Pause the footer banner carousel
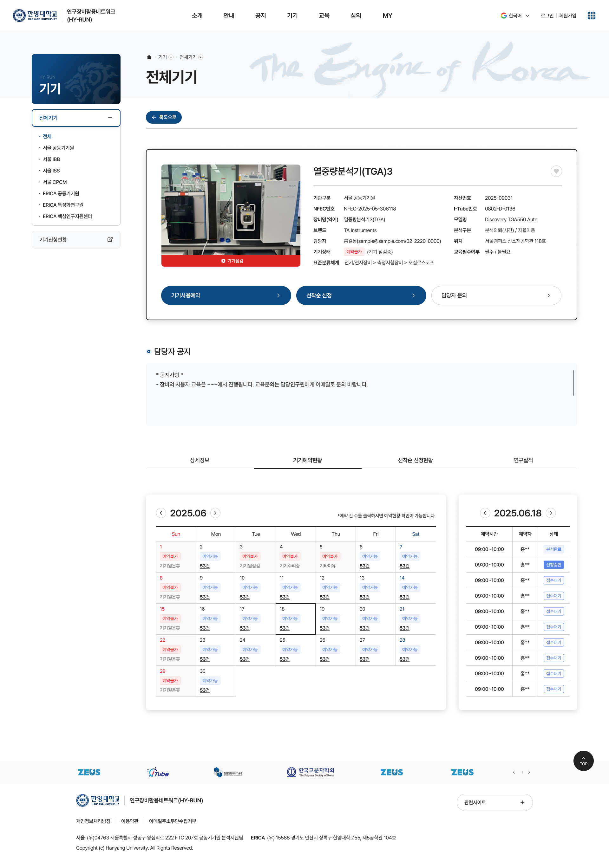 click(521, 772)
